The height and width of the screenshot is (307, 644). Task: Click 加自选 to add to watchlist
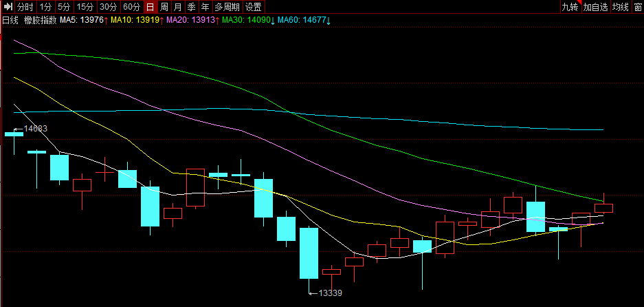coord(596,7)
